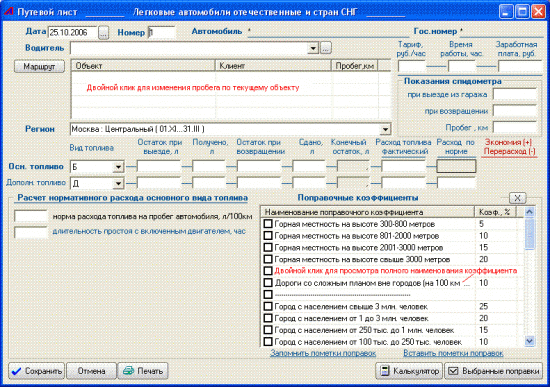
Task: Click the scroll up arrow of coefficients list
Action: click(529, 212)
